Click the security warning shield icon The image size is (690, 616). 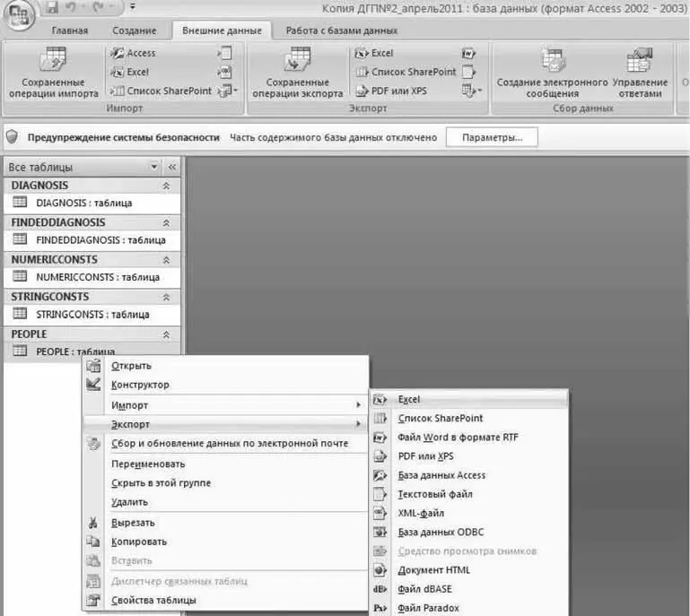pyautogui.click(x=13, y=137)
